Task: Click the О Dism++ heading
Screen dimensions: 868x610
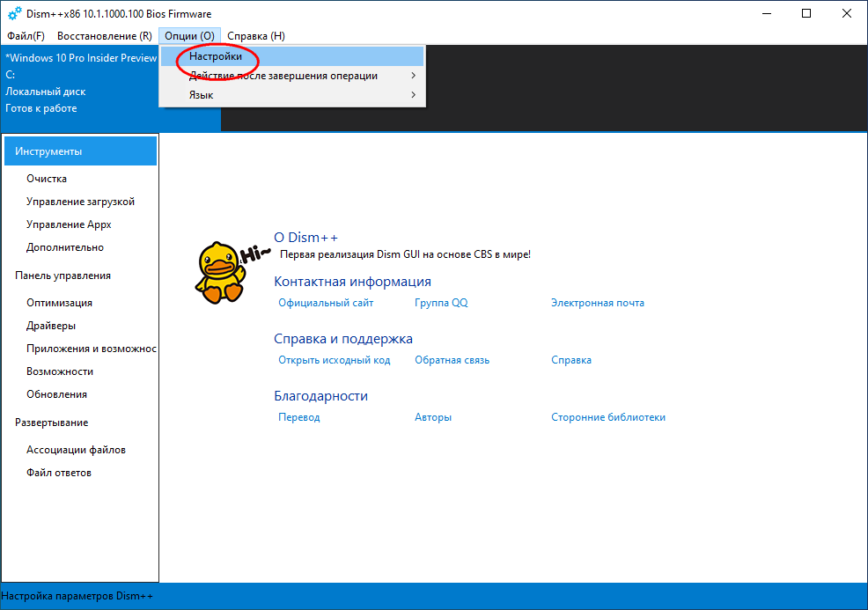Action: (305, 238)
